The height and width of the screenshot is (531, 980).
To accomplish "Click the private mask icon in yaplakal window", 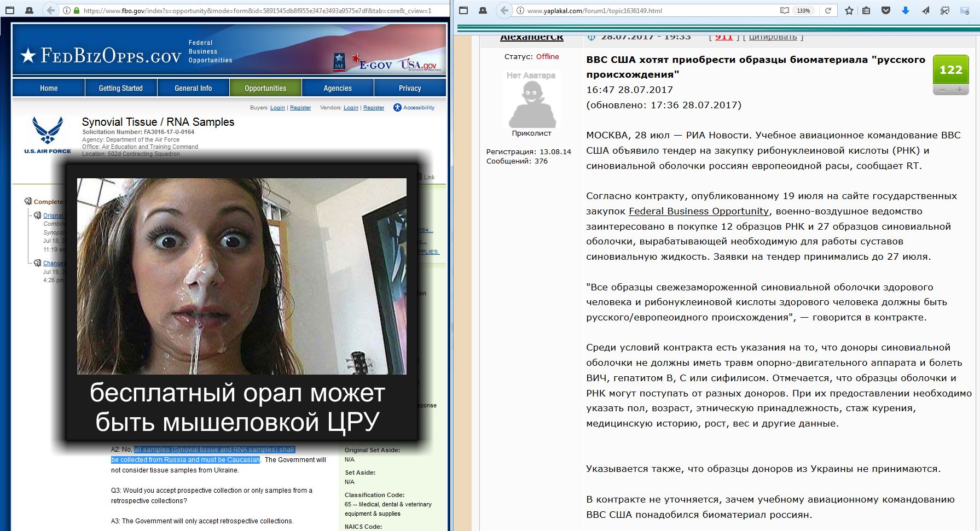I will point(483,10).
